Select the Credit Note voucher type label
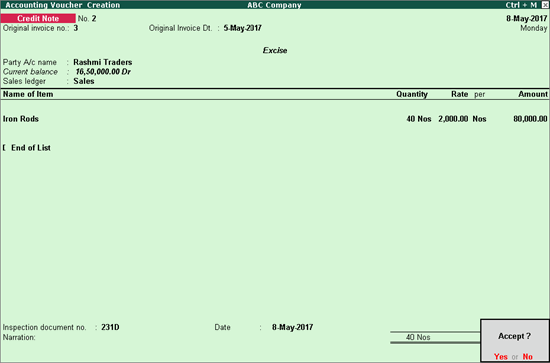The width and height of the screenshot is (550, 363). click(x=38, y=18)
